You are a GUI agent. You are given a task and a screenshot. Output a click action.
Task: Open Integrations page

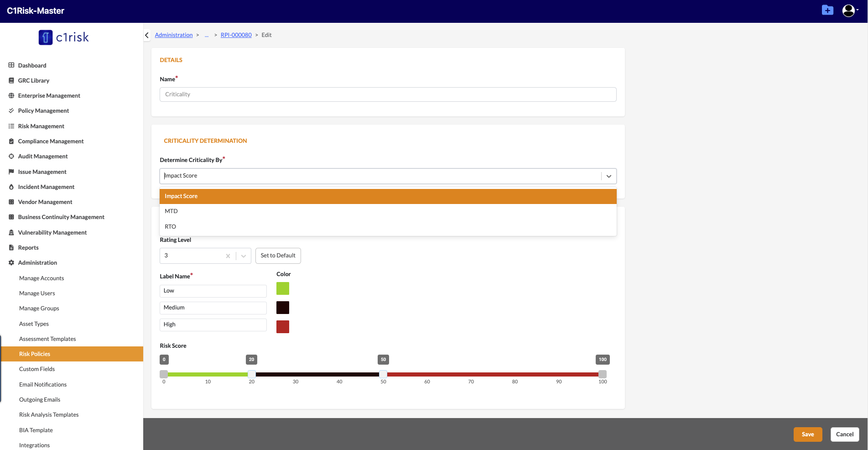click(x=34, y=445)
